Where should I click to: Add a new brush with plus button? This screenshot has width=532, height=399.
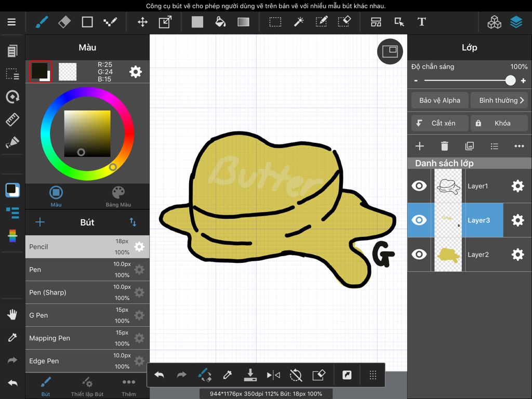(x=39, y=222)
